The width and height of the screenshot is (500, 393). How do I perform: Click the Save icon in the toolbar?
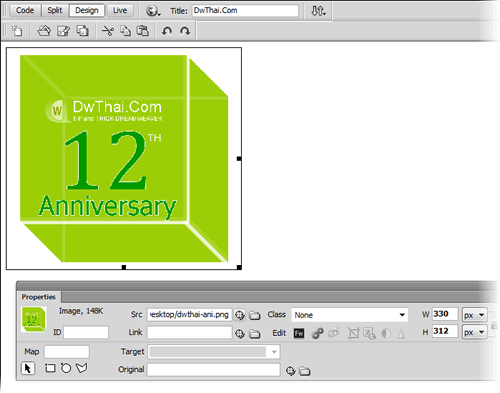[63, 31]
